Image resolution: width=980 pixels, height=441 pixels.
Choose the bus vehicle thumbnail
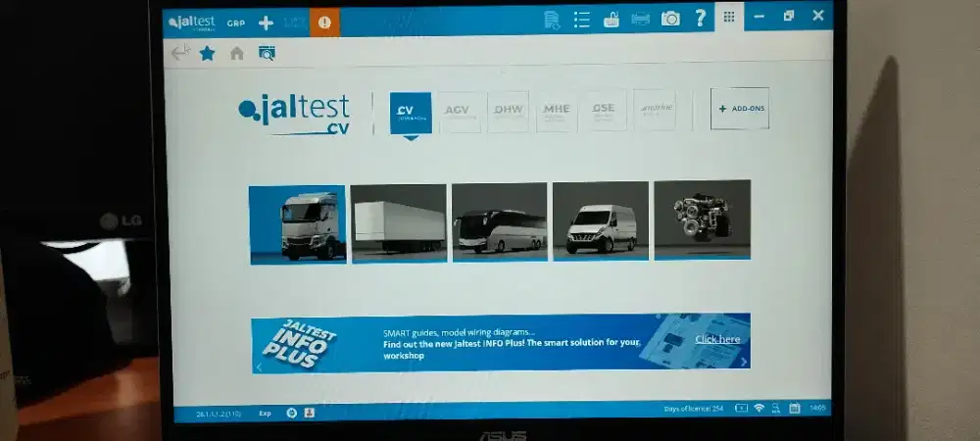pyautogui.click(x=500, y=221)
